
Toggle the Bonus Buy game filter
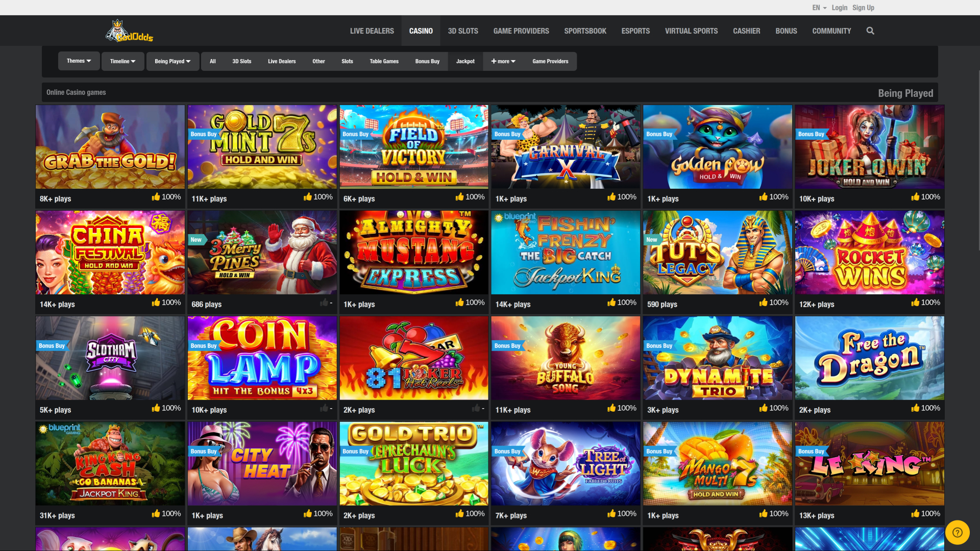[427, 61]
